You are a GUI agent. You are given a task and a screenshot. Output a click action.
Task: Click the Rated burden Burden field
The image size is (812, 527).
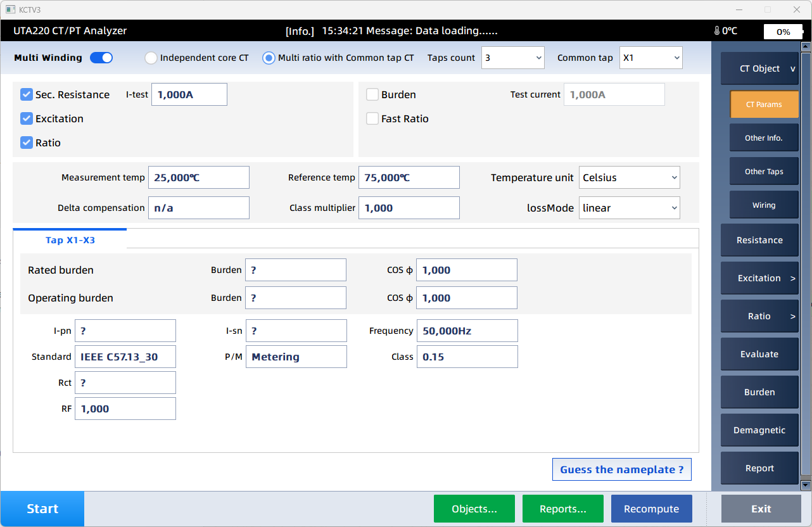tap(296, 270)
